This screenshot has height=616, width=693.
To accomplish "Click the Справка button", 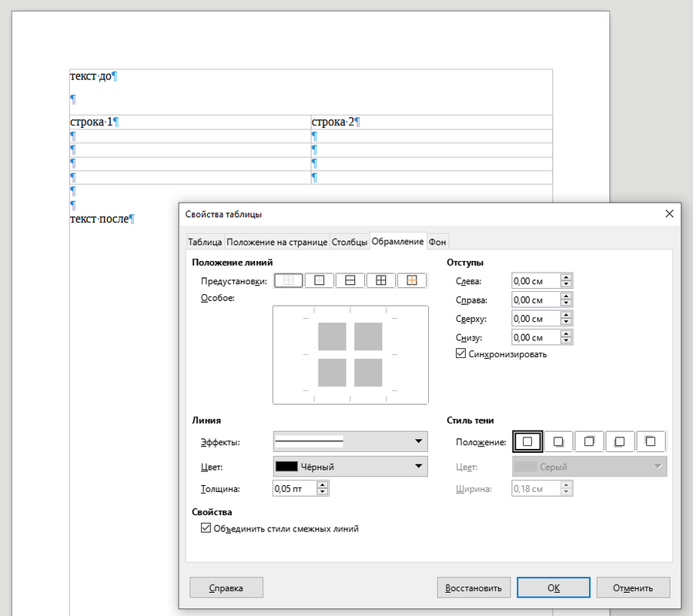I will (226, 588).
